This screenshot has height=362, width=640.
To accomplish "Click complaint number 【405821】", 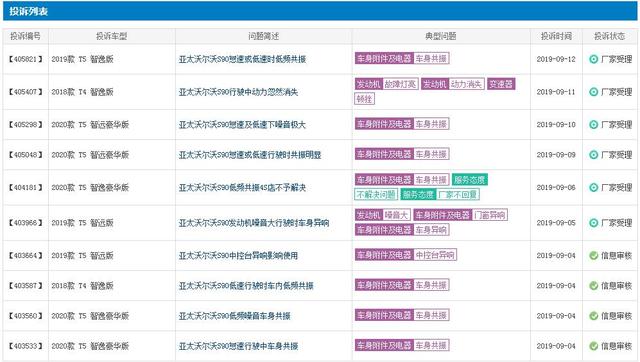I will tap(25, 59).
